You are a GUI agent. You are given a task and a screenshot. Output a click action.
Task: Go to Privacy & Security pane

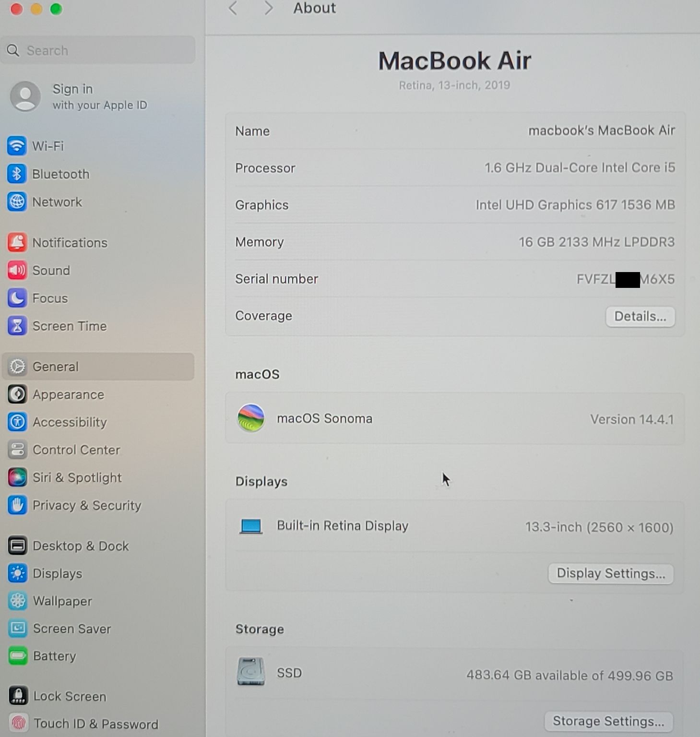pos(86,505)
